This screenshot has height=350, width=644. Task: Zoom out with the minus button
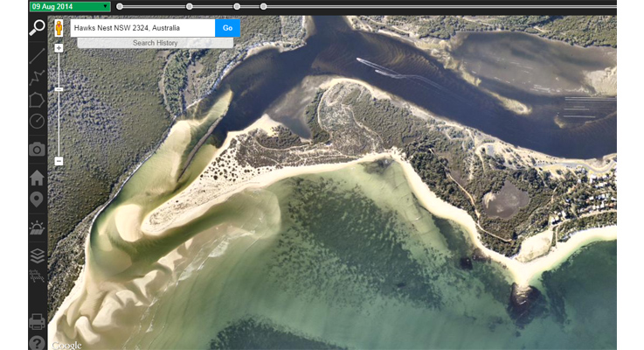59,161
